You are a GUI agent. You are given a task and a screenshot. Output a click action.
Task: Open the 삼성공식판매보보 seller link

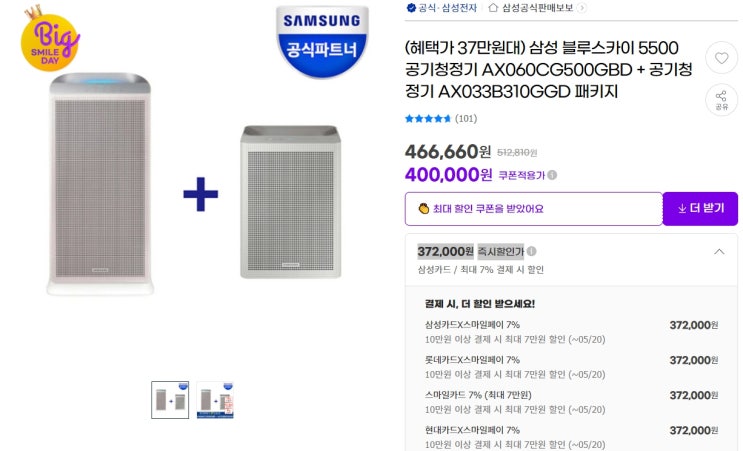537,7
